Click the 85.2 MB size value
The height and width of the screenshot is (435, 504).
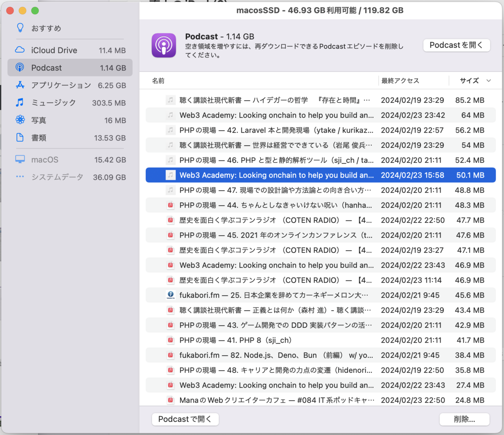[x=470, y=100]
